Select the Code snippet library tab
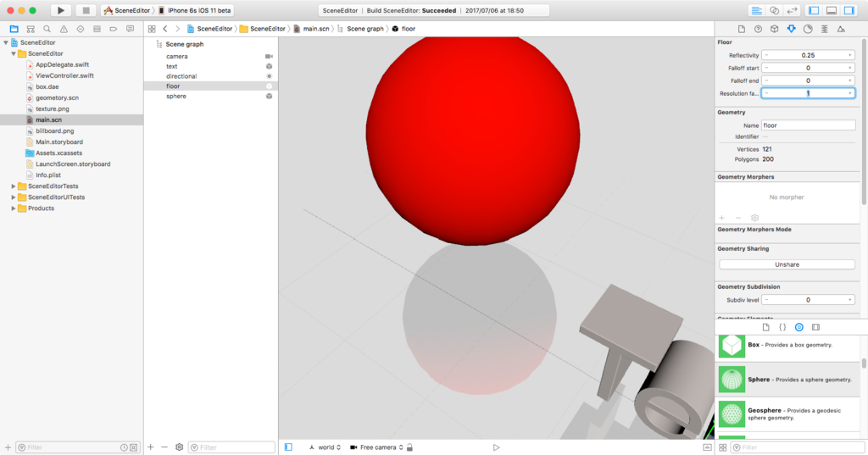Image resolution: width=868 pixels, height=455 pixels. coord(782,327)
